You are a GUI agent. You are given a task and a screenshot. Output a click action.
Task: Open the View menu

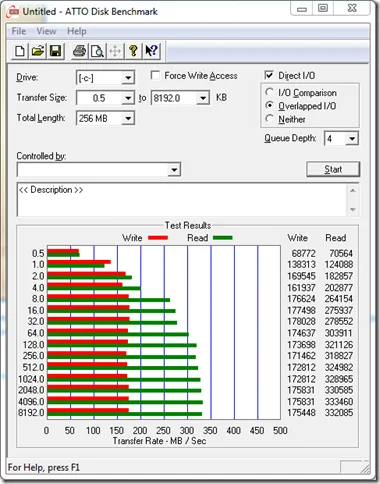[x=46, y=31]
